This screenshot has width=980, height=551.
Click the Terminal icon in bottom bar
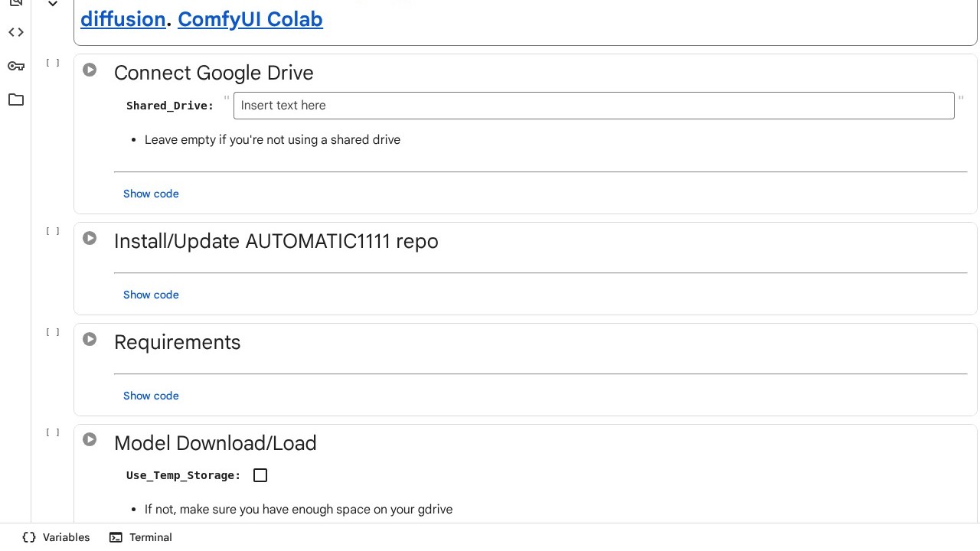(116, 537)
